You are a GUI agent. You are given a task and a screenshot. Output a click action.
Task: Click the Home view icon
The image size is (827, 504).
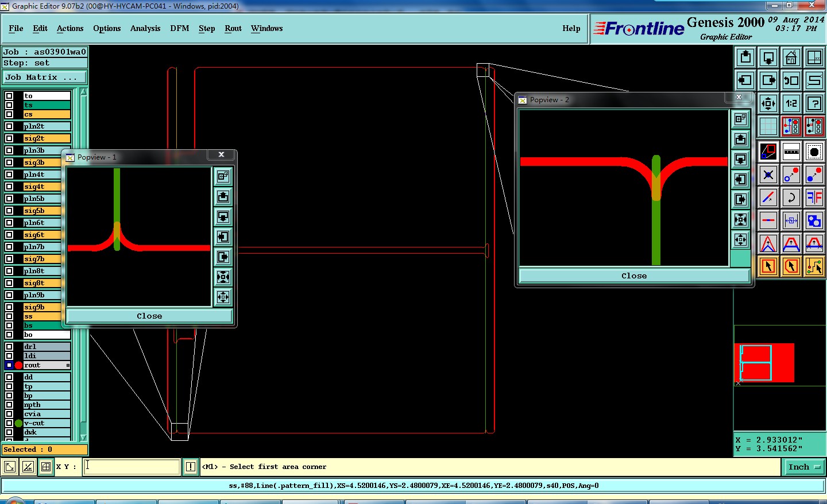(x=791, y=57)
